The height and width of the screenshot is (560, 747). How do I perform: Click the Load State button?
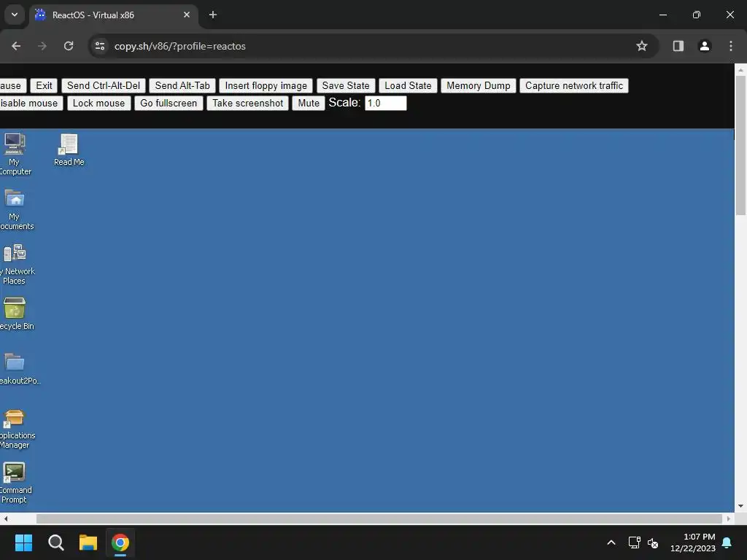(409, 86)
